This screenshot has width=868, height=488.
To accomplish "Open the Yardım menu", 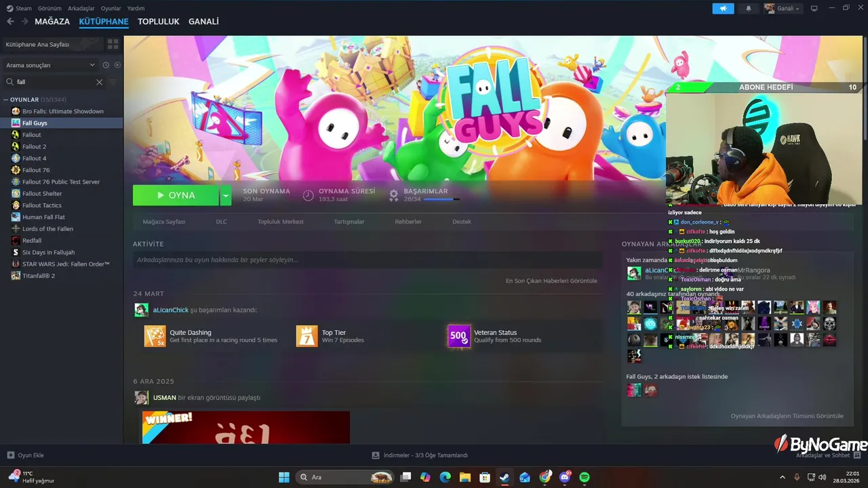I will click(136, 8).
